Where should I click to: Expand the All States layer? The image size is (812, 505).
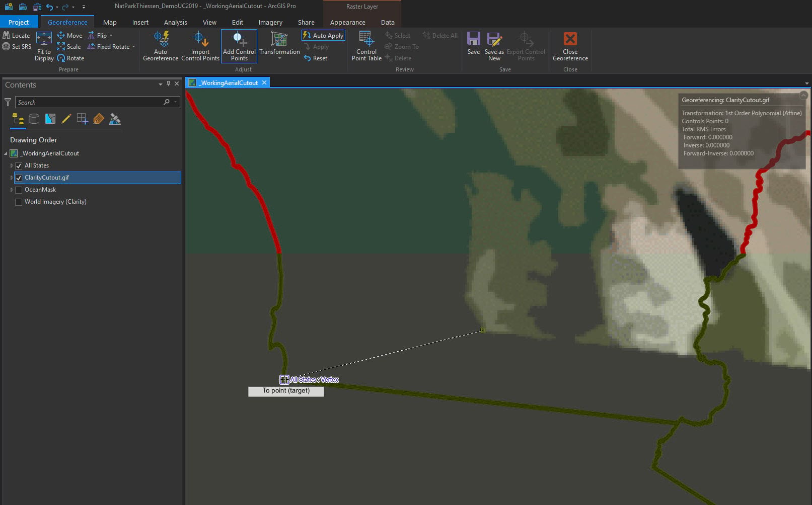tap(12, 165)
